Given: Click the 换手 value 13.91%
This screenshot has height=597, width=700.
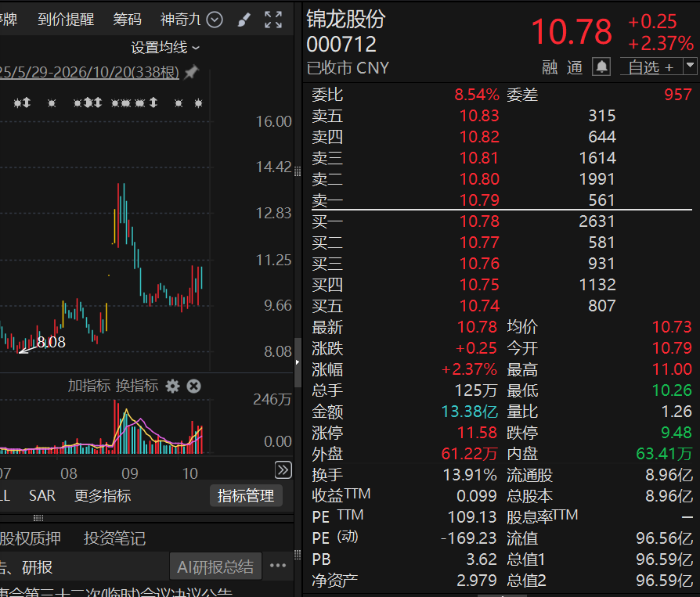Looking at the screenshot, I should 470,475.
